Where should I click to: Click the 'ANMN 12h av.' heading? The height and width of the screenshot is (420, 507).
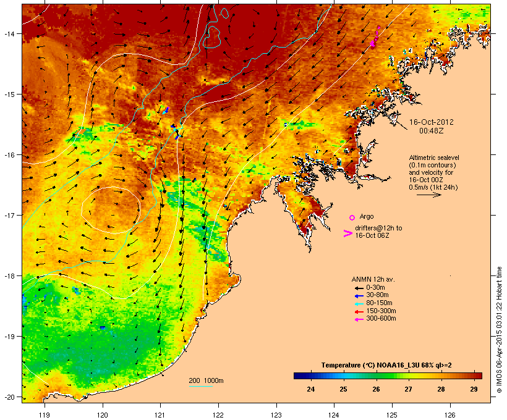373,279
